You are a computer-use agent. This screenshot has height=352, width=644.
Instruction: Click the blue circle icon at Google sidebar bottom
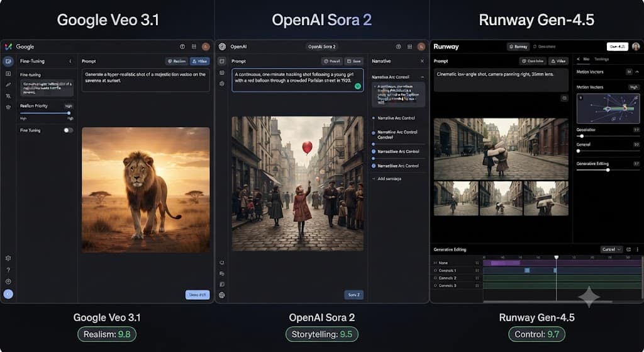(x=8, y=294)
